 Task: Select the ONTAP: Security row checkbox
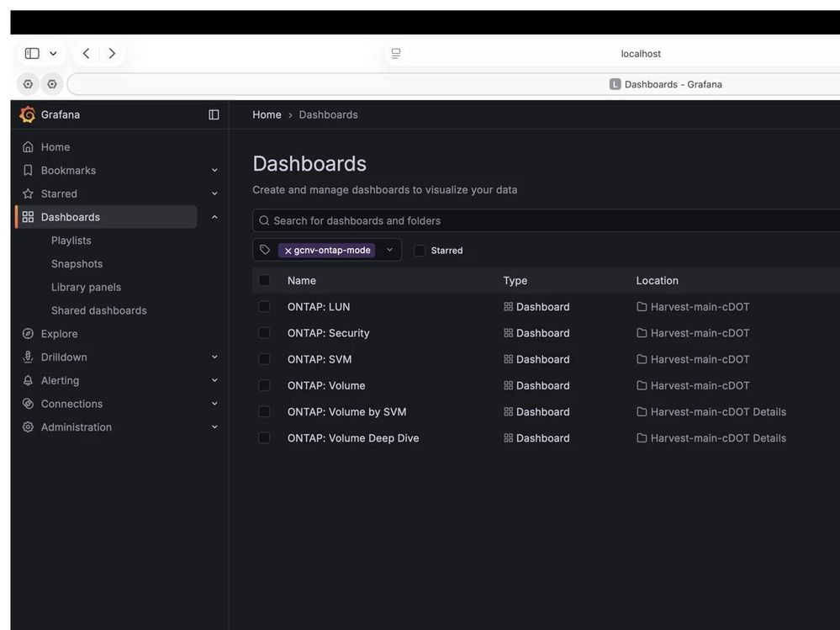264,333
